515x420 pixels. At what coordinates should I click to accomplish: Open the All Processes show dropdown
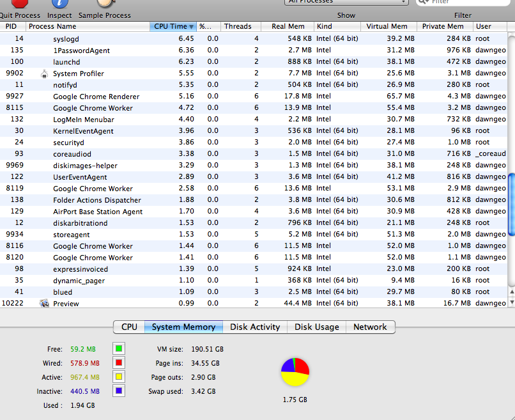click(x=346, y=2)
